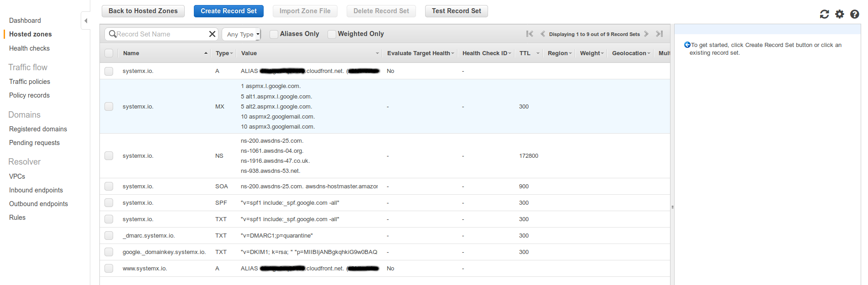Open the settings gear menu

[840, 14]
